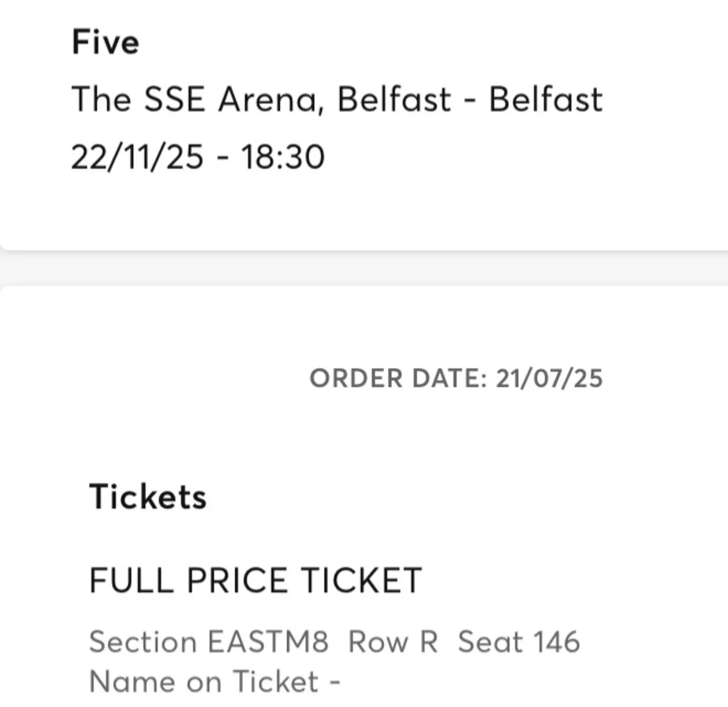The height and width of the screenshot is (707, 728).
Task: Tap the Seat 146 text
Action: [x=519, y=642]
